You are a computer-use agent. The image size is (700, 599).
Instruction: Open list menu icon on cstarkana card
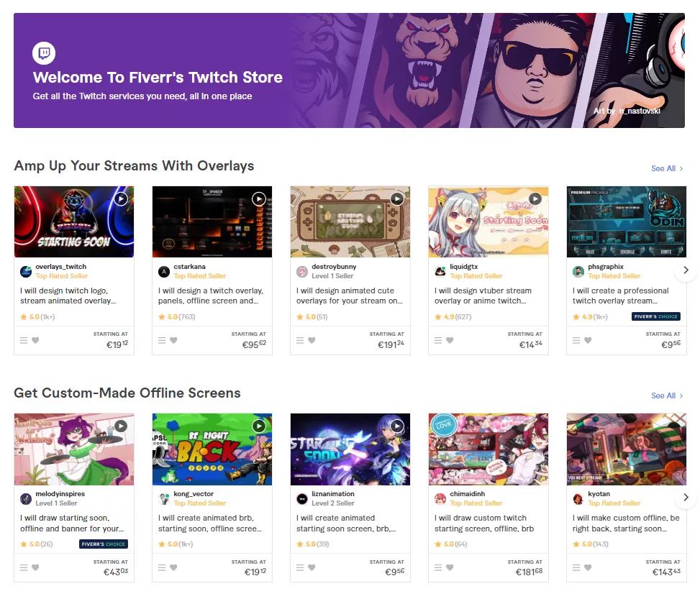coord(162,340)
